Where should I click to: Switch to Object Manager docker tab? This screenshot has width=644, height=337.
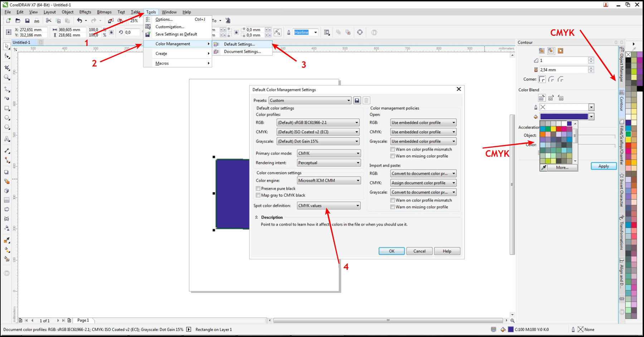pos(621,64)
